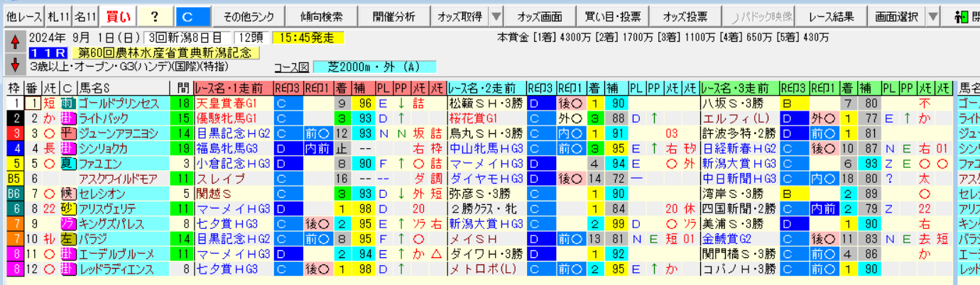This screenshot has height=285, width=980.
Task: Click the エルフィ(L) race cell
Action: point(740,118)
